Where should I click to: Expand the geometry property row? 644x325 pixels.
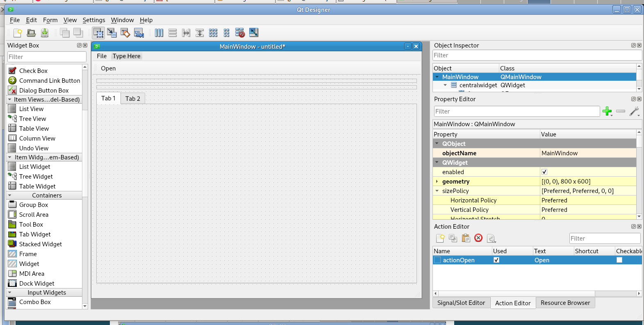coord(437,182)
